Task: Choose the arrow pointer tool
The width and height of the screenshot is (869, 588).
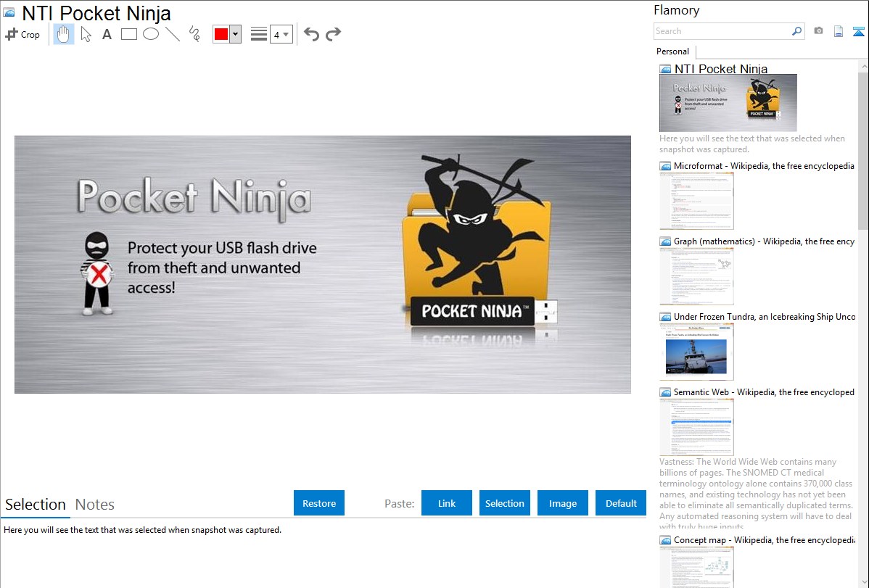Action: [86, 34]
